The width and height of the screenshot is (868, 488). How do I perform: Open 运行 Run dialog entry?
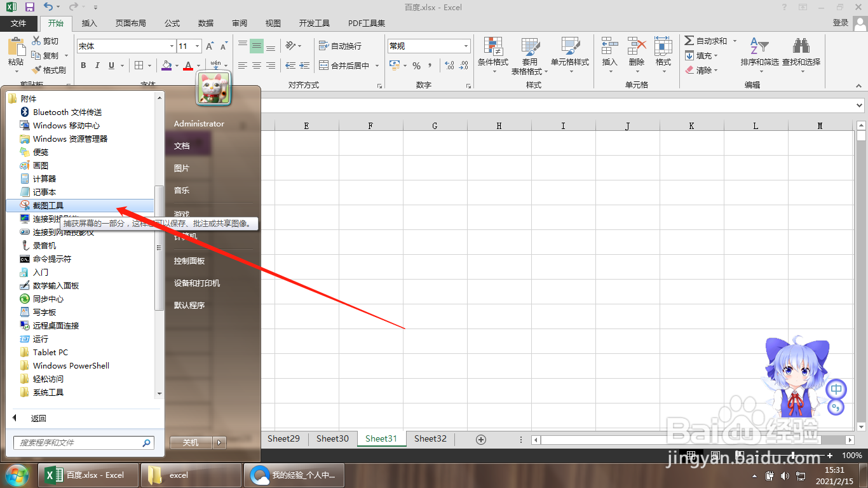click(x=41, y=339)
